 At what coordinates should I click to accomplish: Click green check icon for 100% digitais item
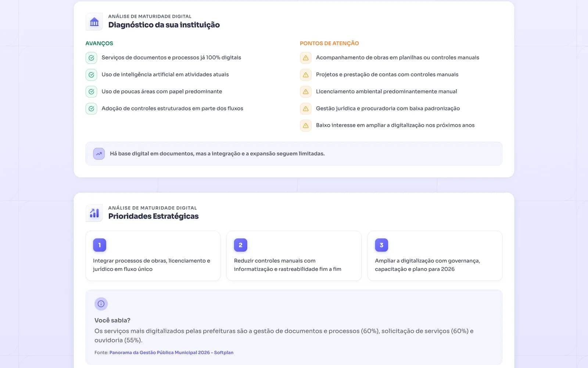click(92, 58)
